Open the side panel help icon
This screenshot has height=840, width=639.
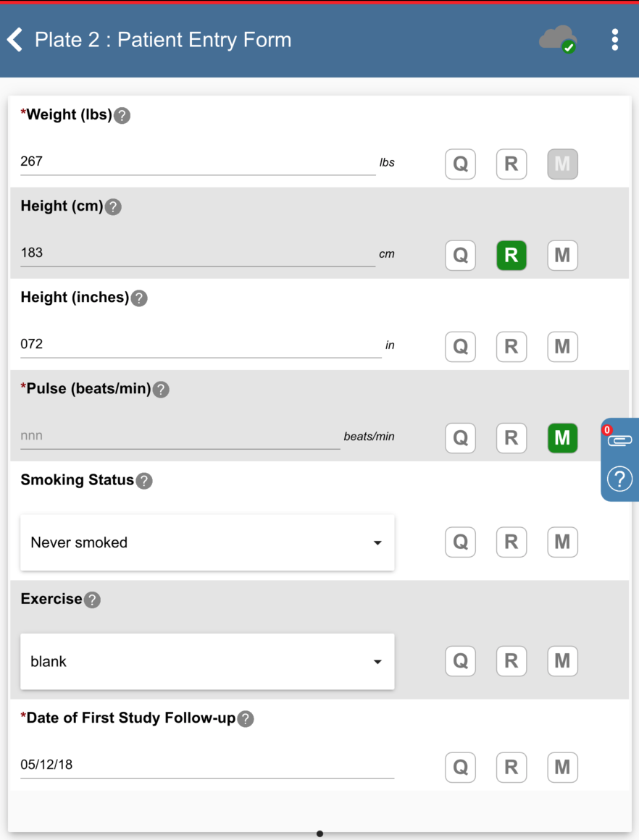pos(619,479)
